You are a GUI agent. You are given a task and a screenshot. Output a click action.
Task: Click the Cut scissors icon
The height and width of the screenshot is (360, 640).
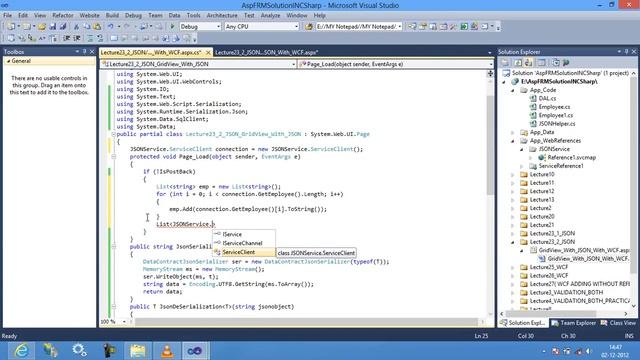[76, 27]
